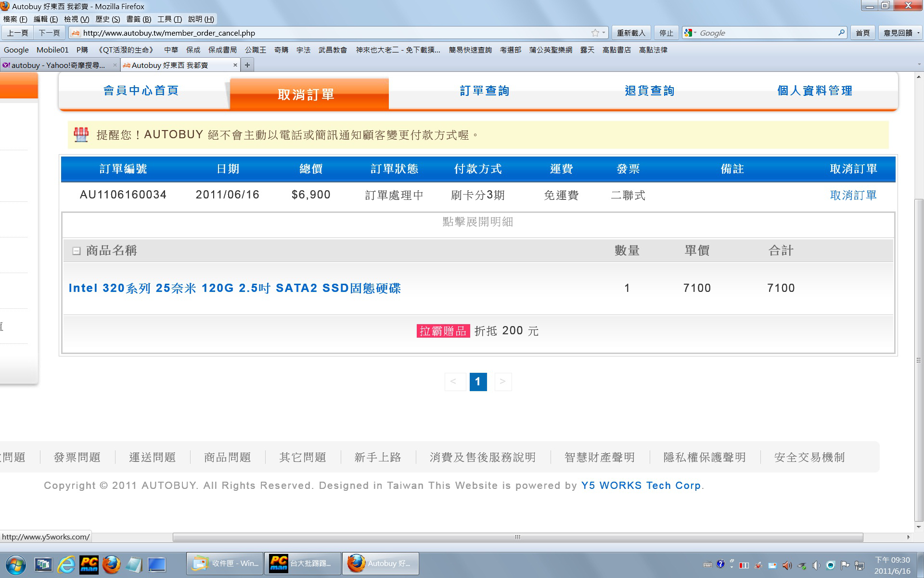Screen dimensions: 924x578
Task: Open 隱私權保護聲明 footer link
Action: pos(705,457)
